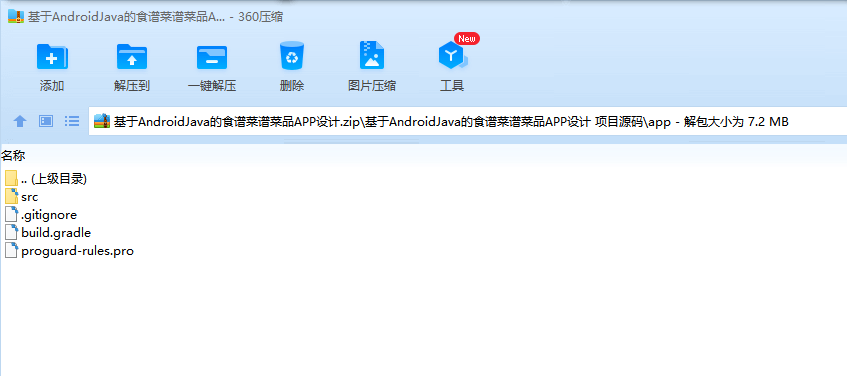Click the Extract To (解压到) icon
The width and height of the screenshot is (847, 376).
[x=132, y=56]
